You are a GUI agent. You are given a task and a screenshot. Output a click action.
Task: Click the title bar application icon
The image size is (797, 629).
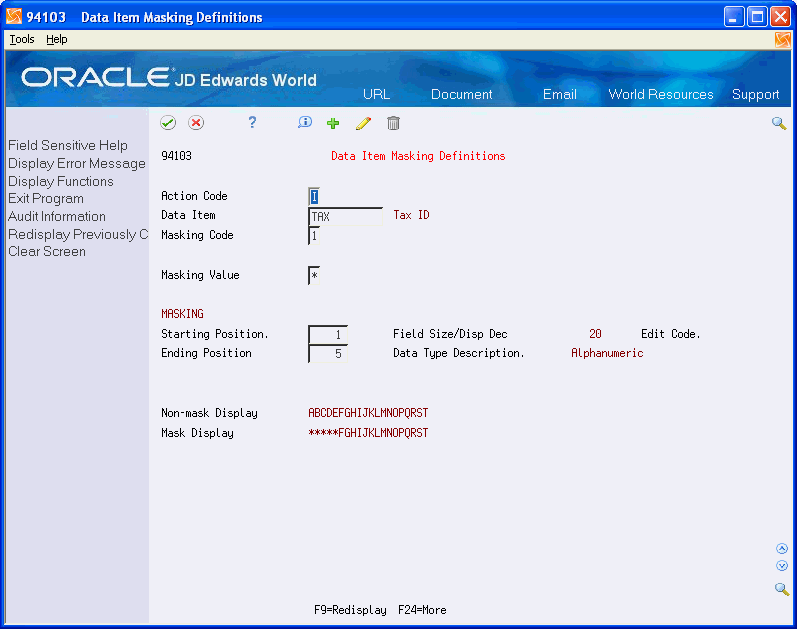point(14,16)
